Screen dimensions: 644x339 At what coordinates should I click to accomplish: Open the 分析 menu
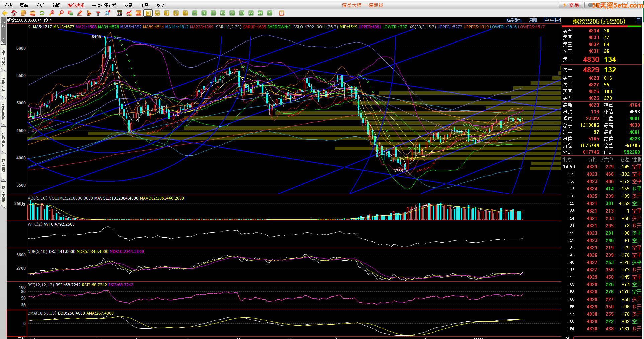(40, 5)
